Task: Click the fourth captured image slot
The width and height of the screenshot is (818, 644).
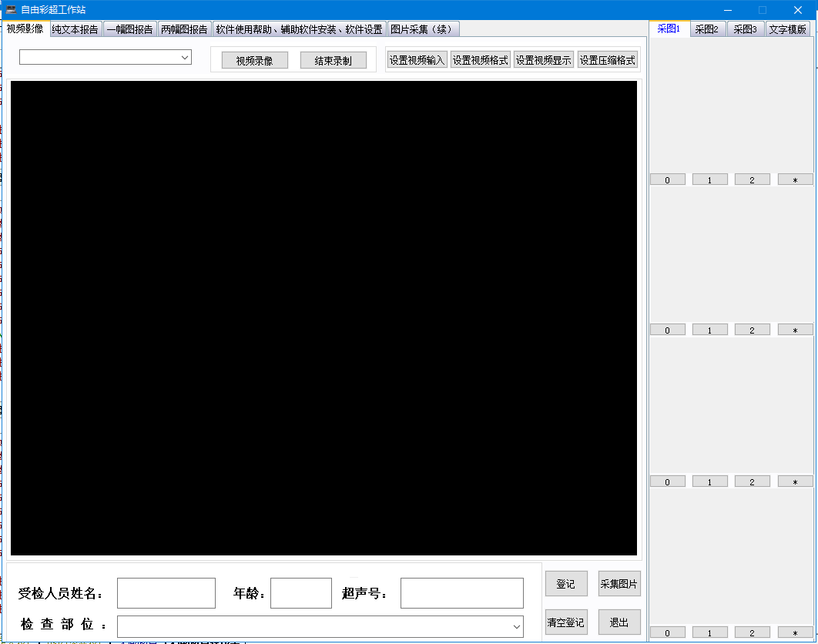Action: pyautogui.click(x=732, y=558)
